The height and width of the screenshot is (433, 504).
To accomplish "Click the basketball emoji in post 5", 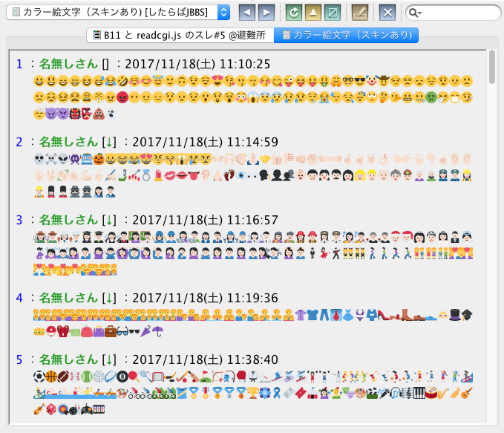I will [50, 377].
